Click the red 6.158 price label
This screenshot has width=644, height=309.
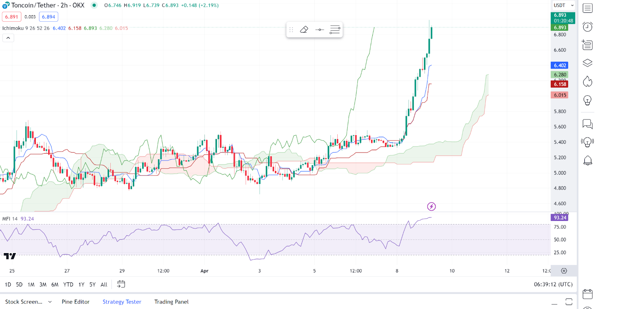(x=559, y=84)
